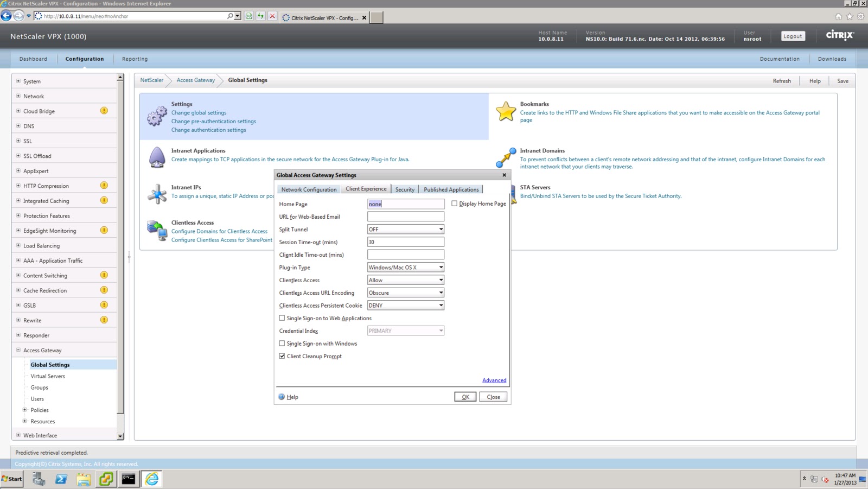The image size is (868, 489).
Task: Click the warning icon beside Cloud Bridge
Action: [104, 111]
